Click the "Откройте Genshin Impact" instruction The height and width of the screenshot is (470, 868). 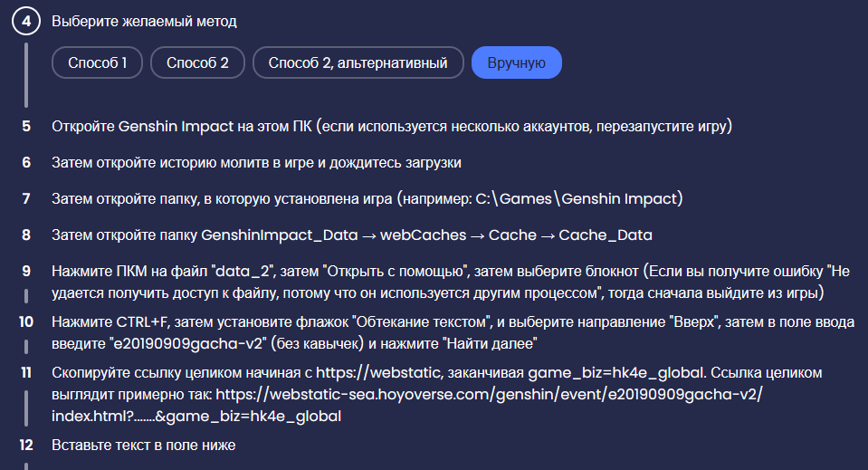point(391,126)
